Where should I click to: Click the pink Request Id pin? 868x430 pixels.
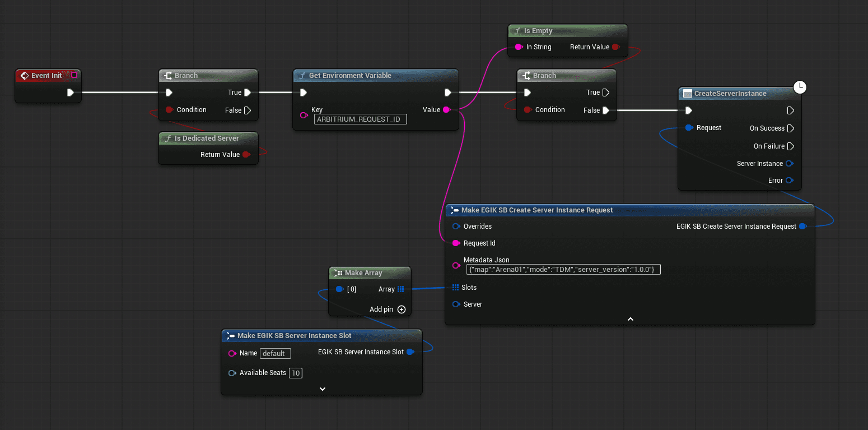[x=456, y=243]
